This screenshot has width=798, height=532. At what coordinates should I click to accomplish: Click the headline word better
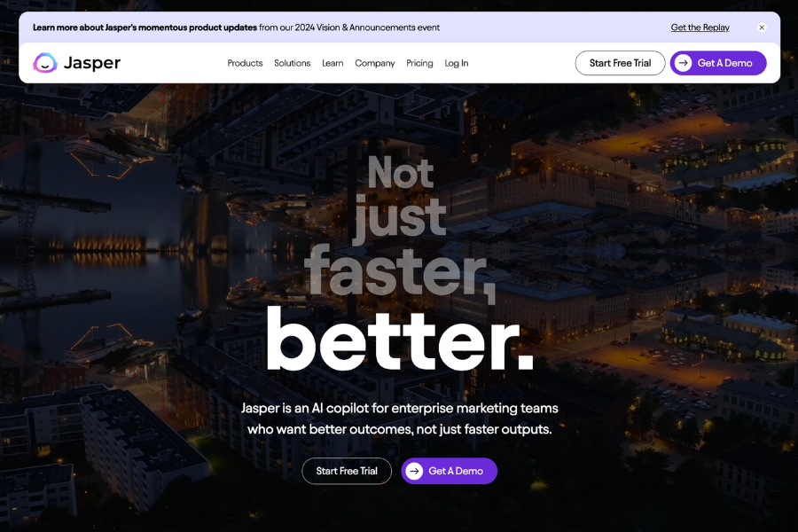pos(399,337)
